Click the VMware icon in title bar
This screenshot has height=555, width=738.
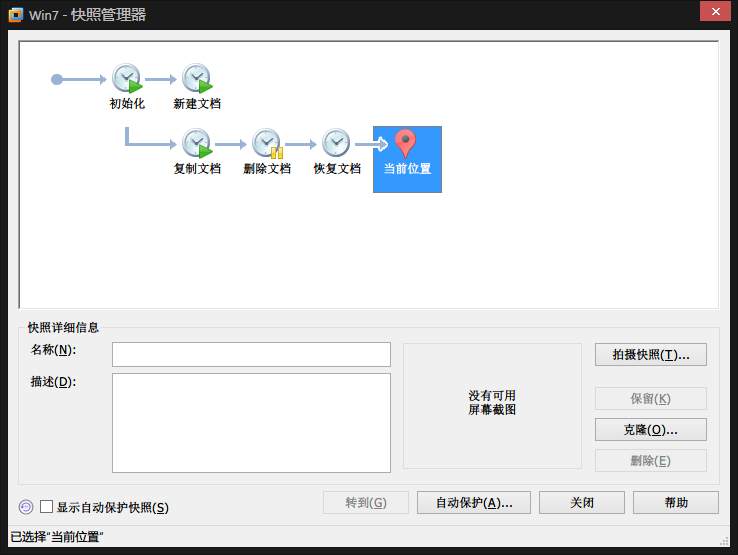tap(16, 15)
